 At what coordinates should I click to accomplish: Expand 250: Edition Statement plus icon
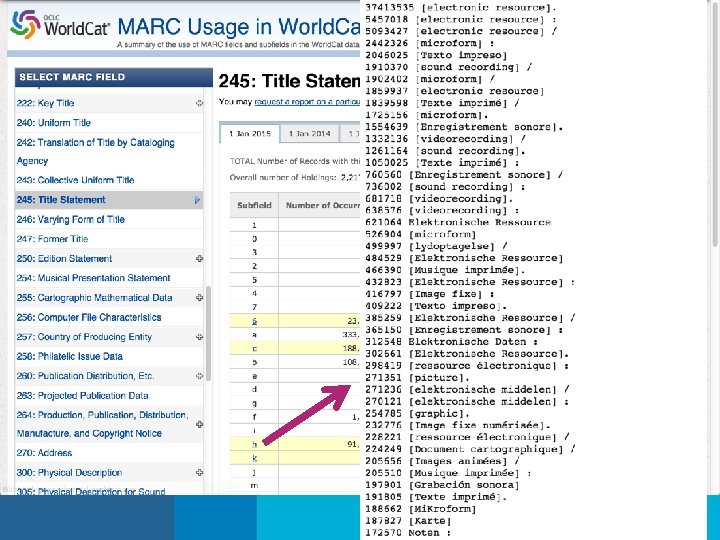(199, 259)
